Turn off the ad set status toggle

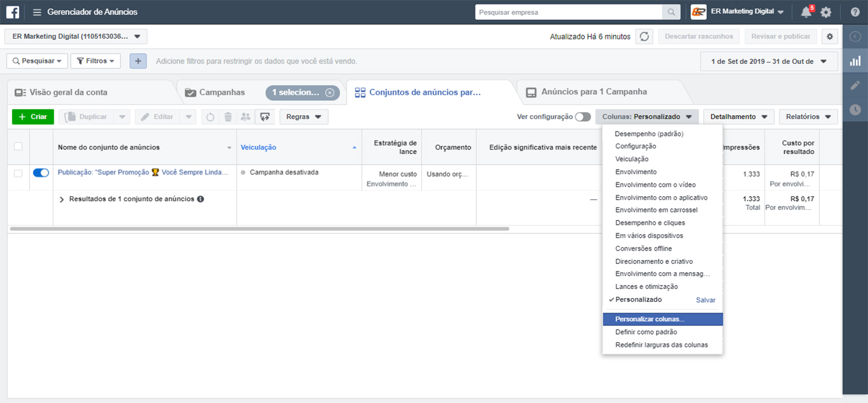pos(41,173)
